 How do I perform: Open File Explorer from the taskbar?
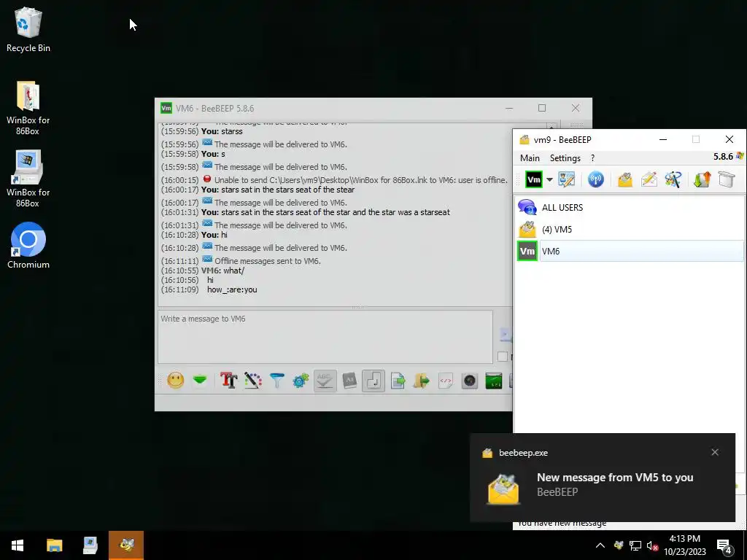tap(54, 545)
